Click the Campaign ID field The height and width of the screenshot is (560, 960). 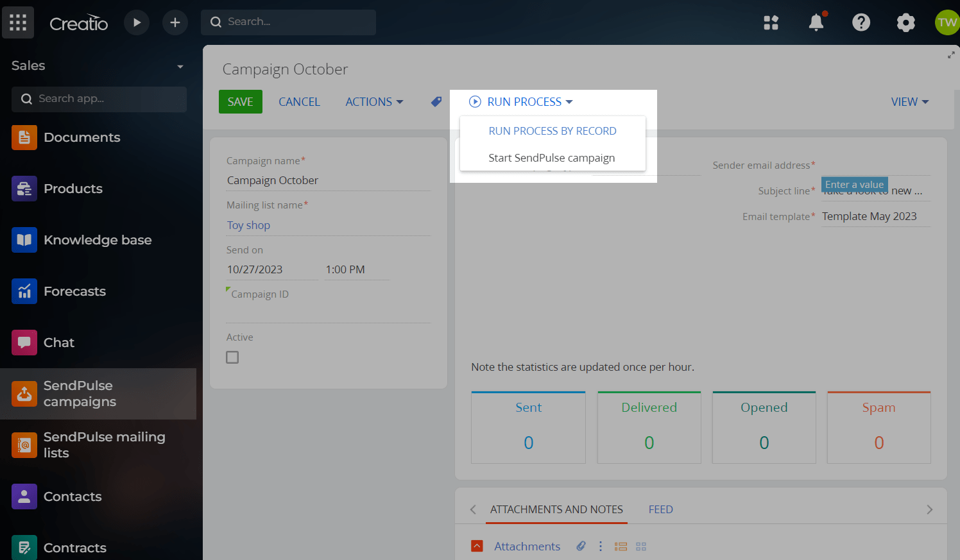click(x=328, y=313)
